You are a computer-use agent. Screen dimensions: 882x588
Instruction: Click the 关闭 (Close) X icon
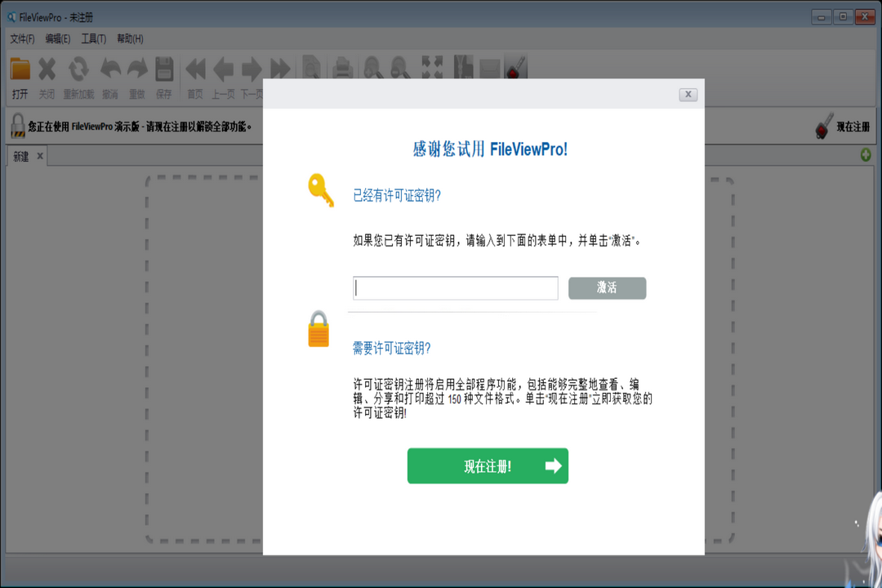(47, 69)
